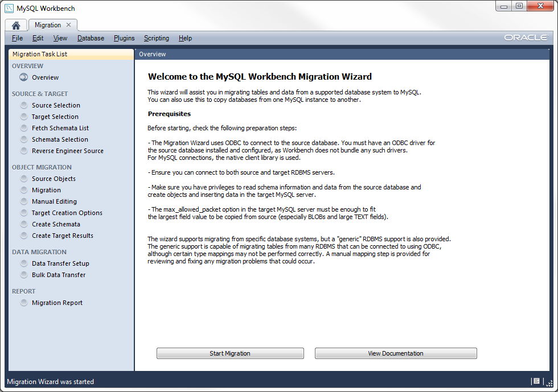Select Schemata Selection task
The height and width of the screenshot is (392, 558).
60,139
